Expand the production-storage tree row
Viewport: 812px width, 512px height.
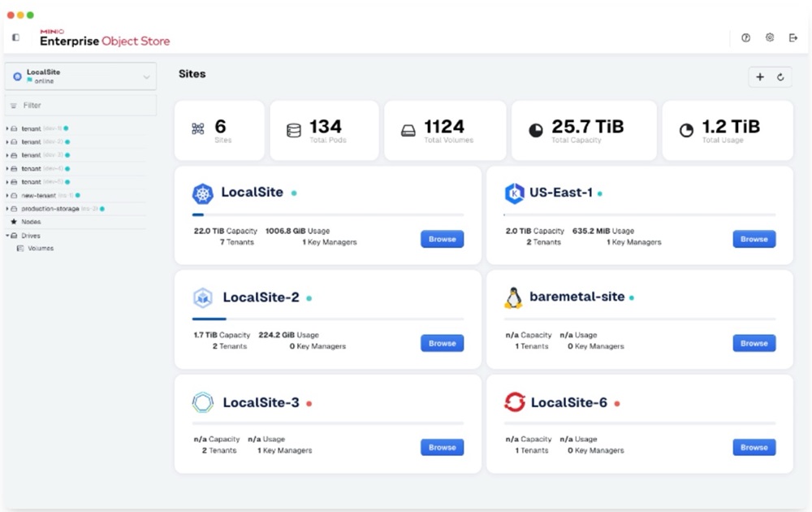[x=7, y=208]
